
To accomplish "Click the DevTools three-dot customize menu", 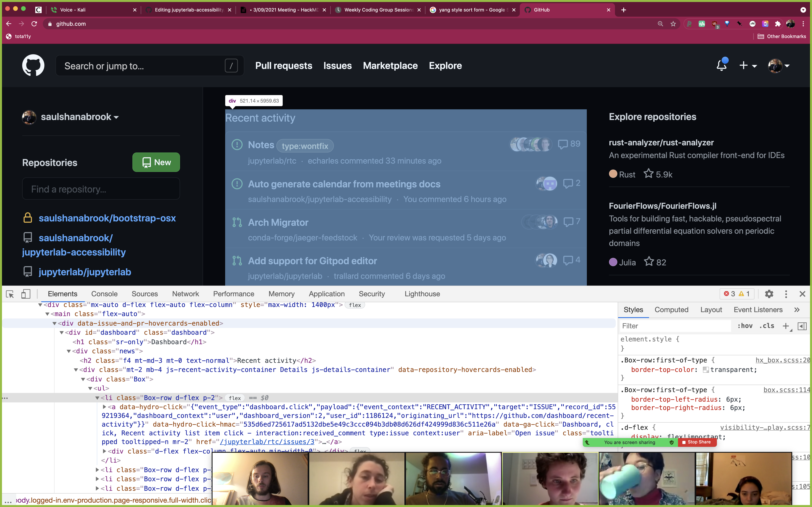I will tap(786, 294).
